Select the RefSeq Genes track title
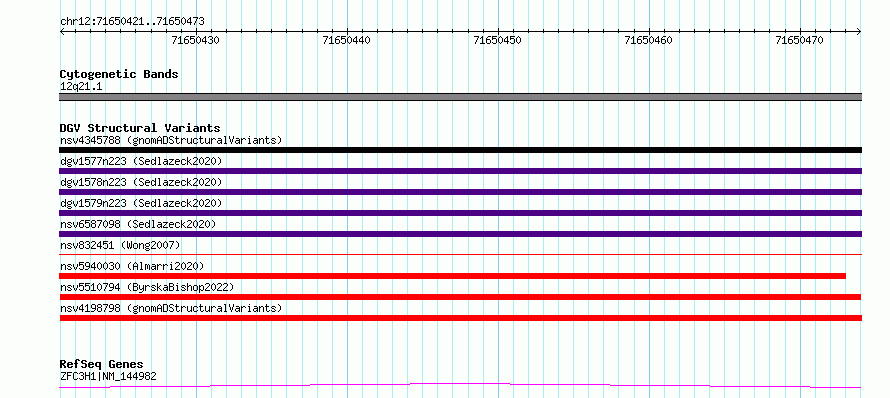This screenshot has width=890, height=398. tap(102, 365)
